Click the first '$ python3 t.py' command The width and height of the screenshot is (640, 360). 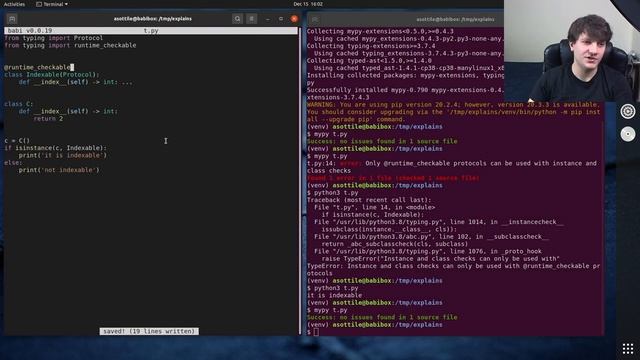tap(333, 193)
